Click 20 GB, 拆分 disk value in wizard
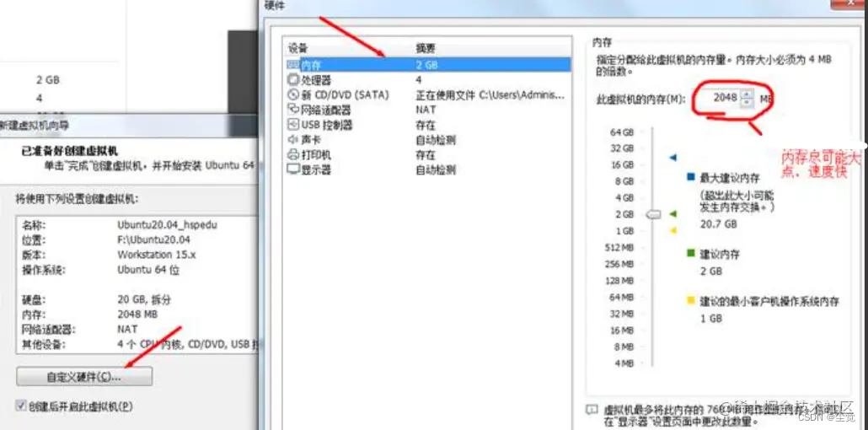 point(144,300)
